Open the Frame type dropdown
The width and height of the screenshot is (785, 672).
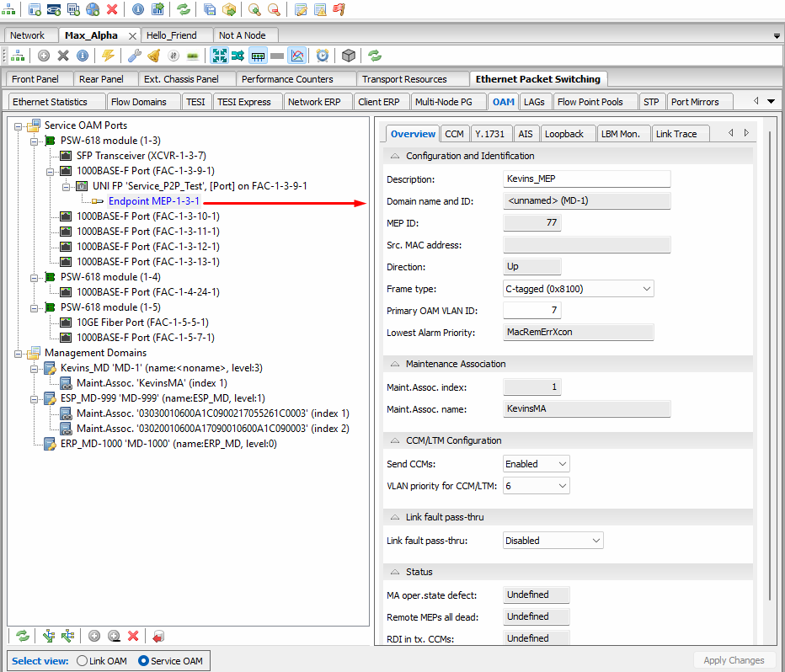(x=579, y=289)
